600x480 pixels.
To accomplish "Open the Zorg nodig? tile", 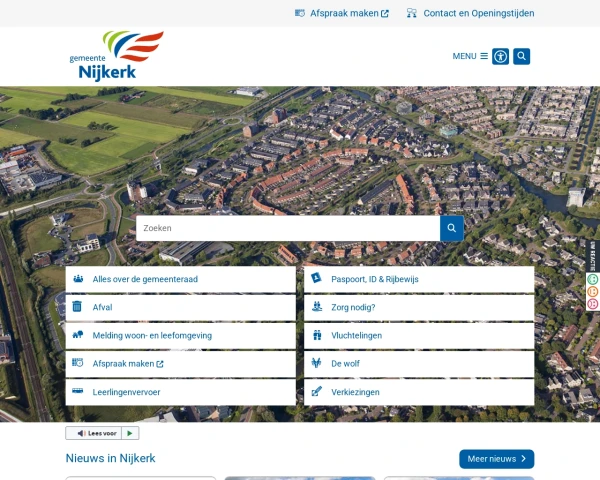I will point(419,307).
